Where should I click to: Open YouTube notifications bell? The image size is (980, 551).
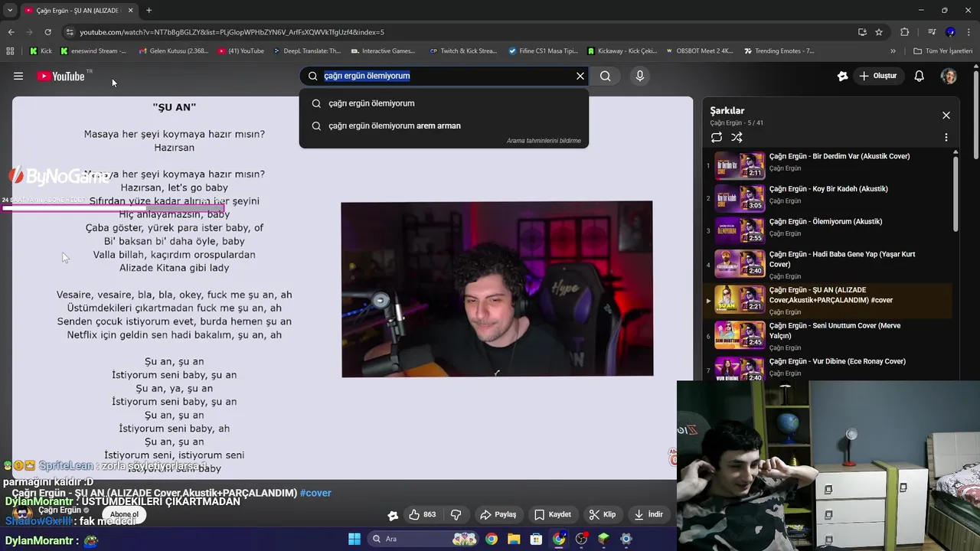pos(919,76)
